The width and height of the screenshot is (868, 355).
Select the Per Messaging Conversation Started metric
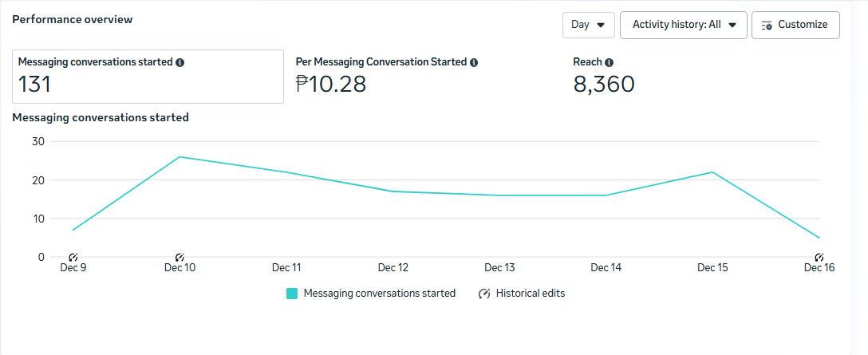[386, 77]
